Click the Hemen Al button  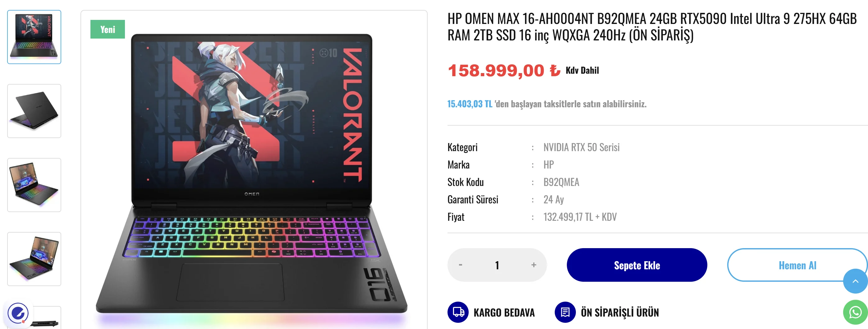click(797, 265)
